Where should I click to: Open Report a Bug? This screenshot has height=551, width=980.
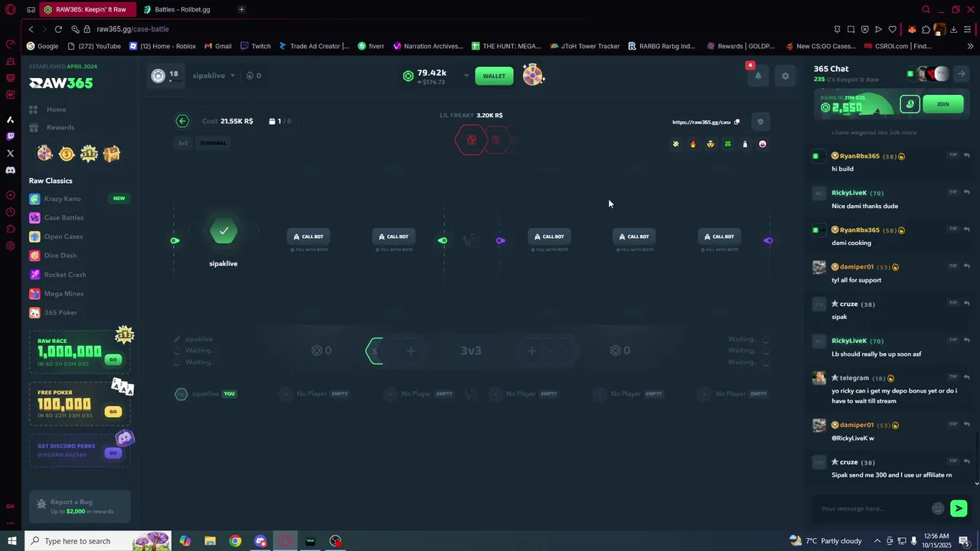coord(80,507)
